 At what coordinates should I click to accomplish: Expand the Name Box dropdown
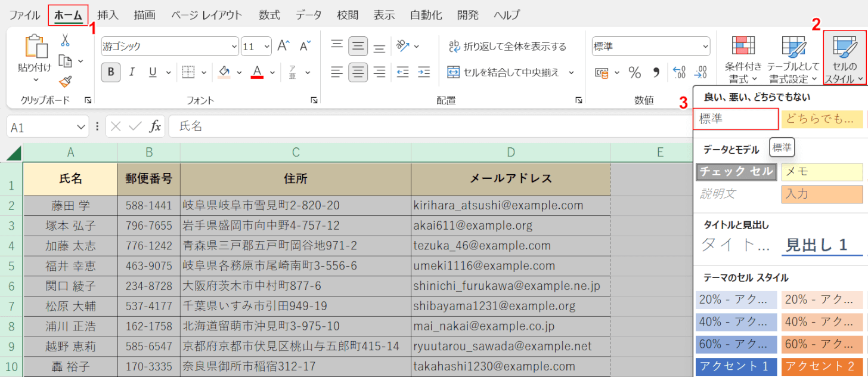82,127
